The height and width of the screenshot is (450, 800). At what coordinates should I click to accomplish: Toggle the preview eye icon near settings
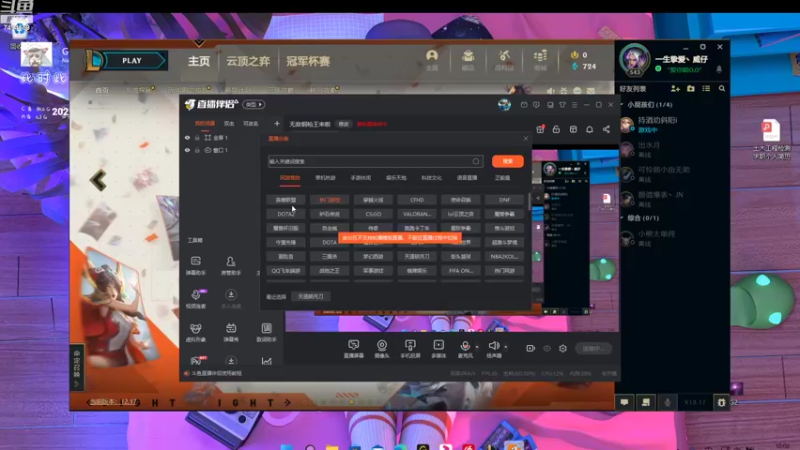(547, 348)
